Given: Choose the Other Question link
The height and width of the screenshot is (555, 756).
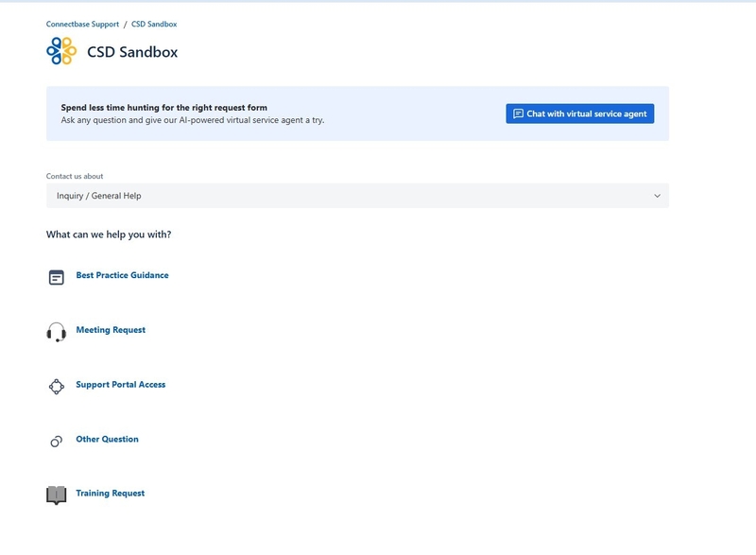Looking at the screenshot, I should pos(107,440).
